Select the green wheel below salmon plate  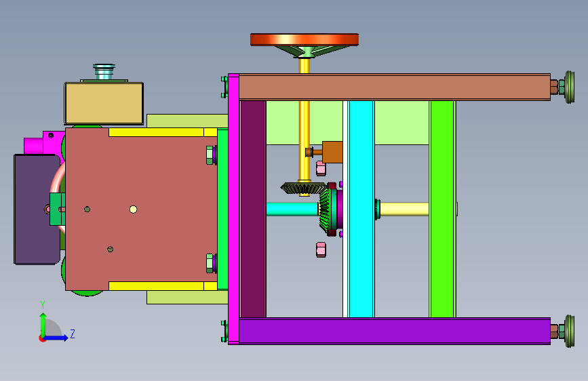click(87, 293)
